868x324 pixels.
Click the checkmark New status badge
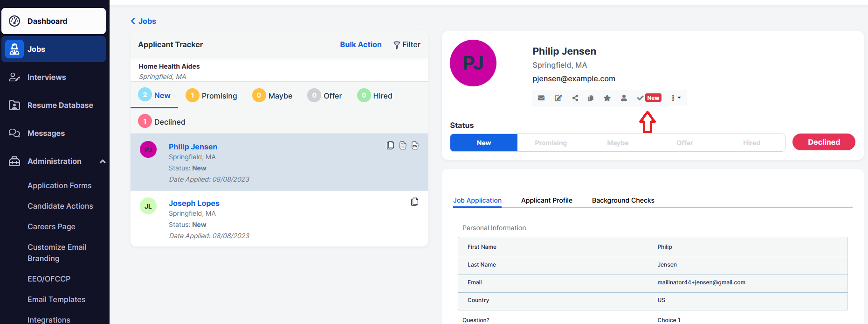649,98
